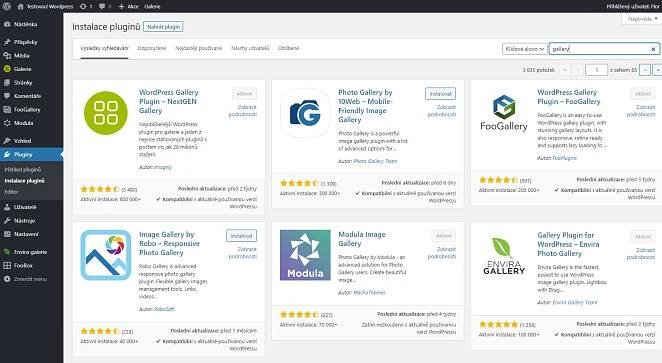View details link for NextGEN Gallery

(243, 111)
